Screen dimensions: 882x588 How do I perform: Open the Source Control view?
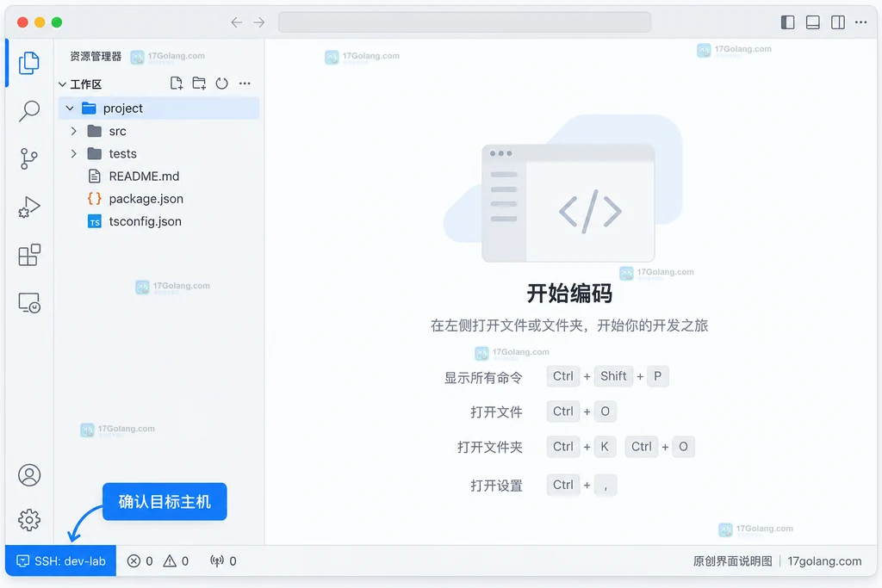click(x=28, y=158)
